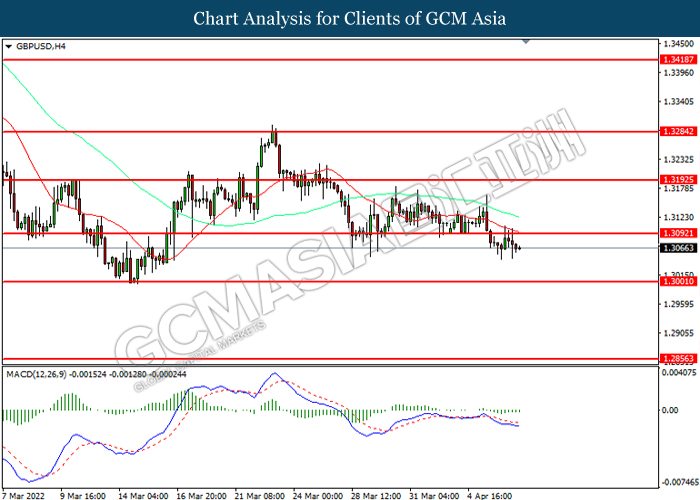Click the 1.34500 price axis value
Screen dimensions: 700x500
tap(679, 44)
